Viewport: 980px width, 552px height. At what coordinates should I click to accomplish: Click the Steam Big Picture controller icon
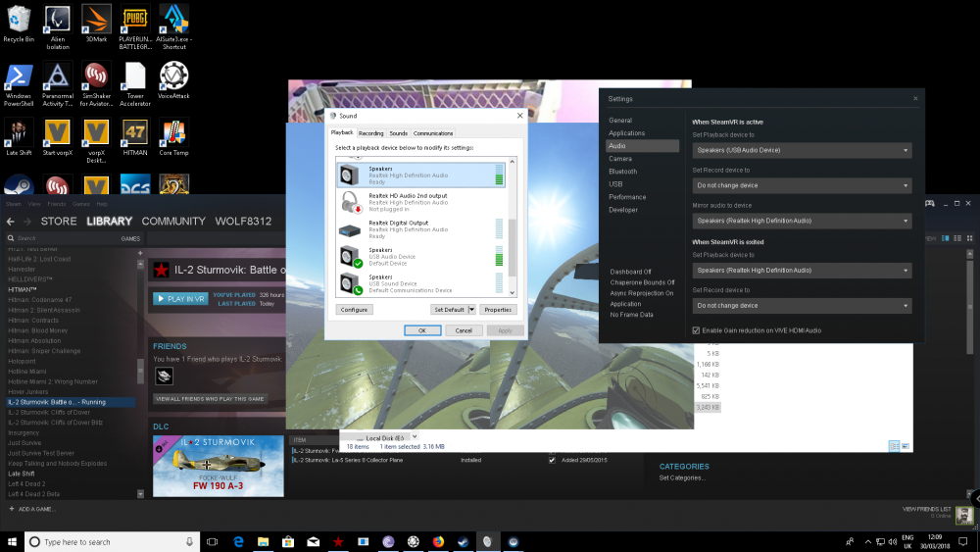click(929, 203)
